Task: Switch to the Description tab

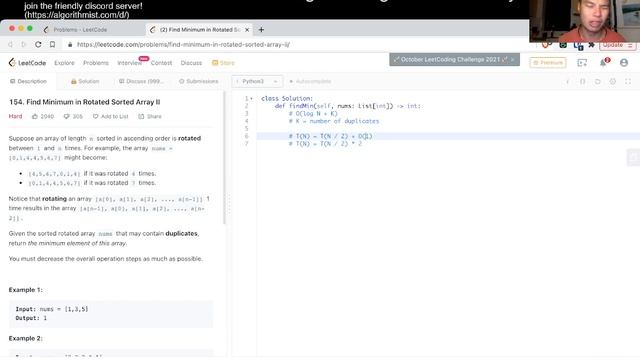Action: [29, 81]
